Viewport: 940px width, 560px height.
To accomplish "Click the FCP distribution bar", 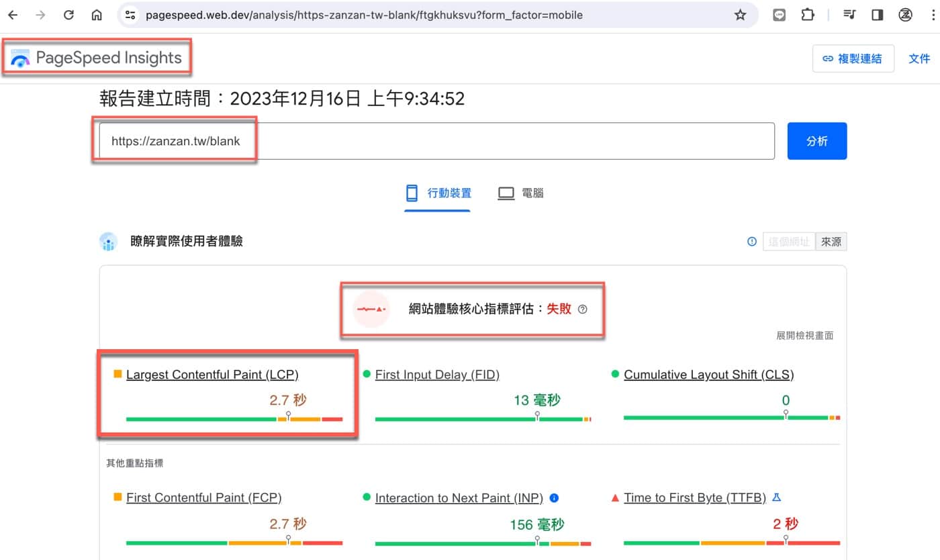I will tap(234, 543).
